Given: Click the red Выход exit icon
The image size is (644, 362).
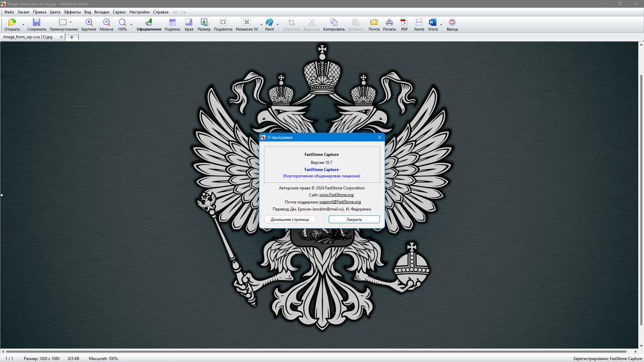Looking at the screenshot, I should pos(452,22).
